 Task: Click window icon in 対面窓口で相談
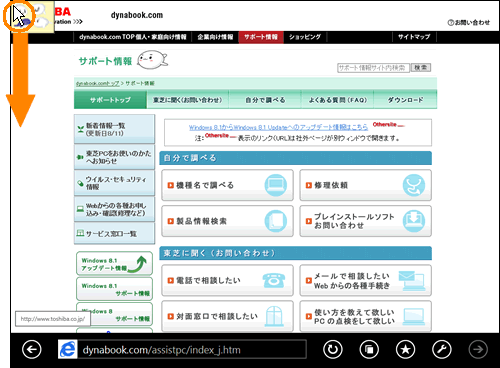(274, 316)
